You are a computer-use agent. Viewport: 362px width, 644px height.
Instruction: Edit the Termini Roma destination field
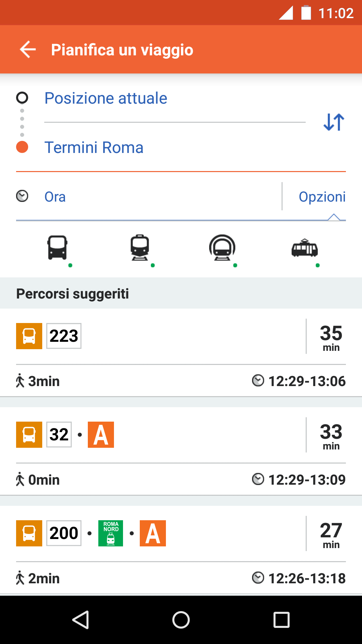pyautogui.click(x=94, y=148)
